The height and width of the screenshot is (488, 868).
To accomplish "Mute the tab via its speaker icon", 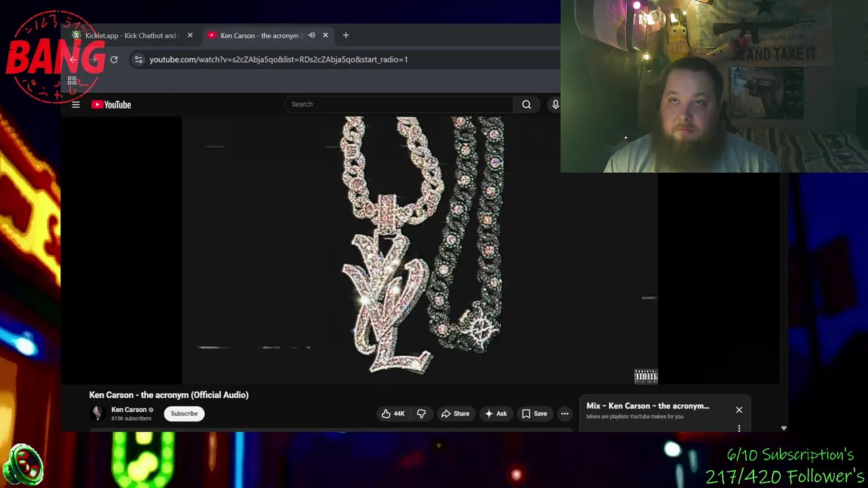I will pyautogui.click(x=312, y=35).
